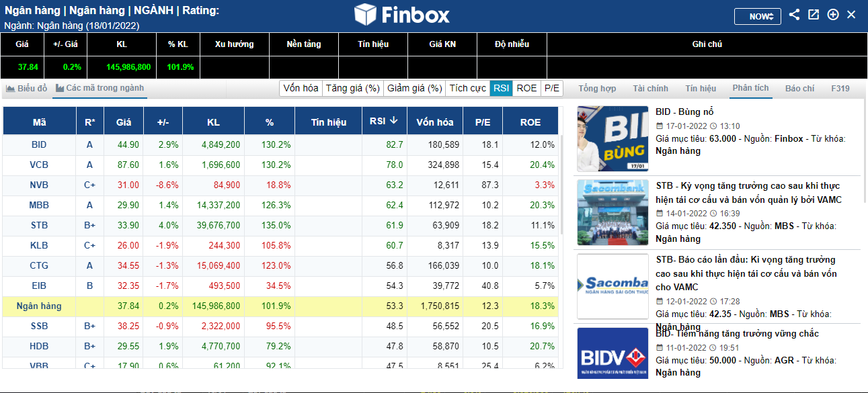This screenshot has height=393, width=868.
Task: Click BIDV logo article thumbnail
Action: [613, 353]
